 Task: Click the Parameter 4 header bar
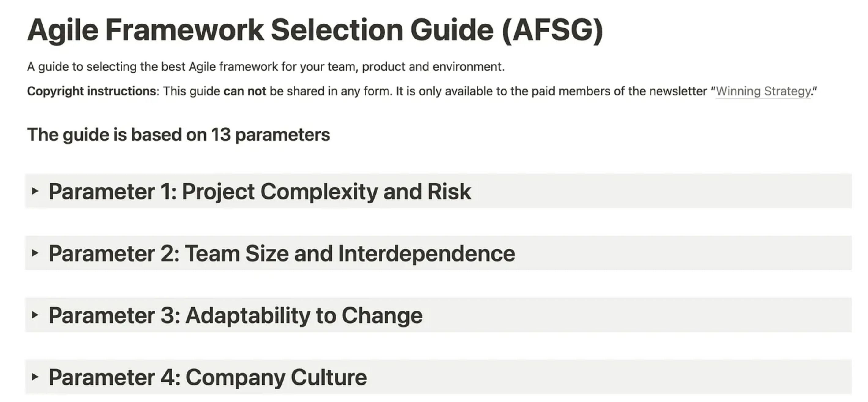click(434, 376)
